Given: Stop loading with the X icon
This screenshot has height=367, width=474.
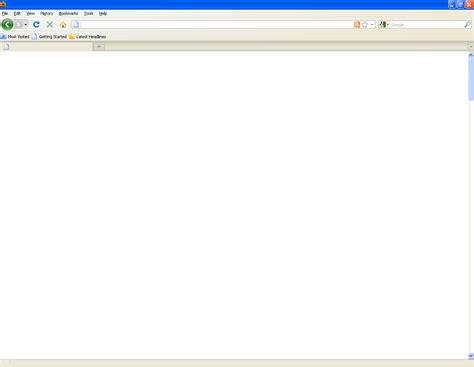Looking at the screenshot, I should tap(49, 24).
